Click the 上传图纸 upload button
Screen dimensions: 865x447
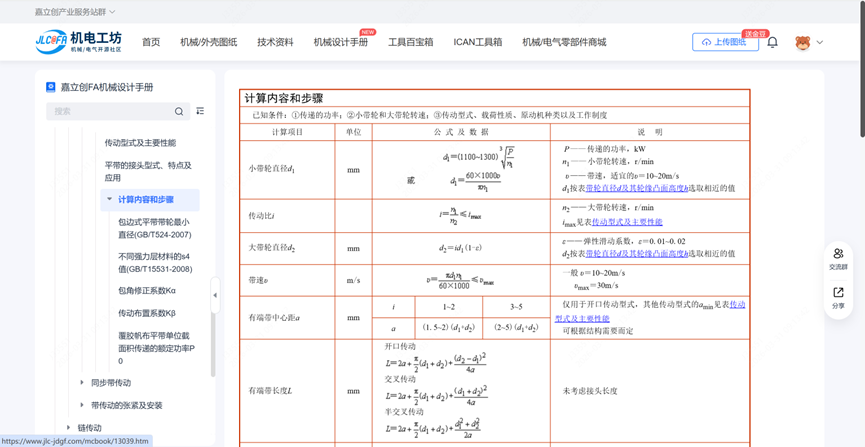[x=725, y=43]
